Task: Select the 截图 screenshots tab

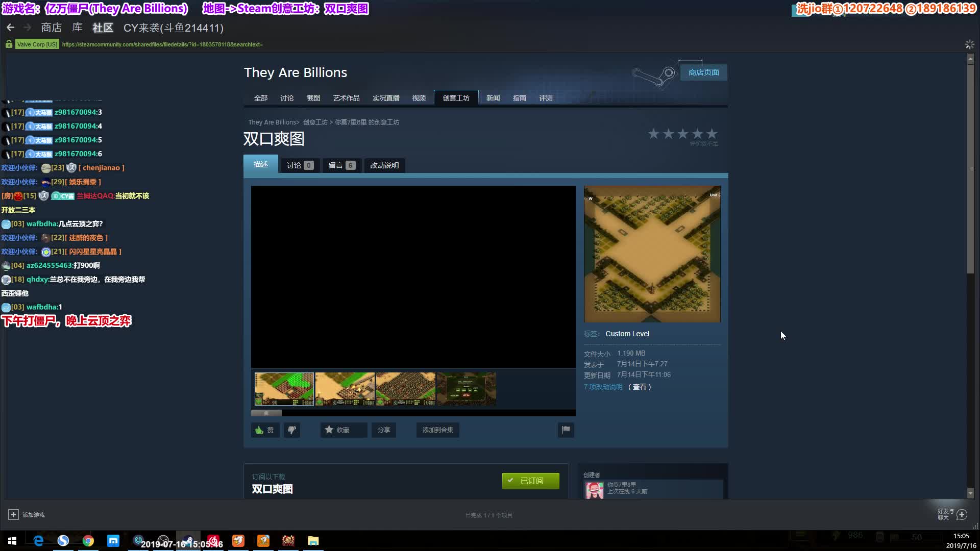Action: [x=313, y=98]
